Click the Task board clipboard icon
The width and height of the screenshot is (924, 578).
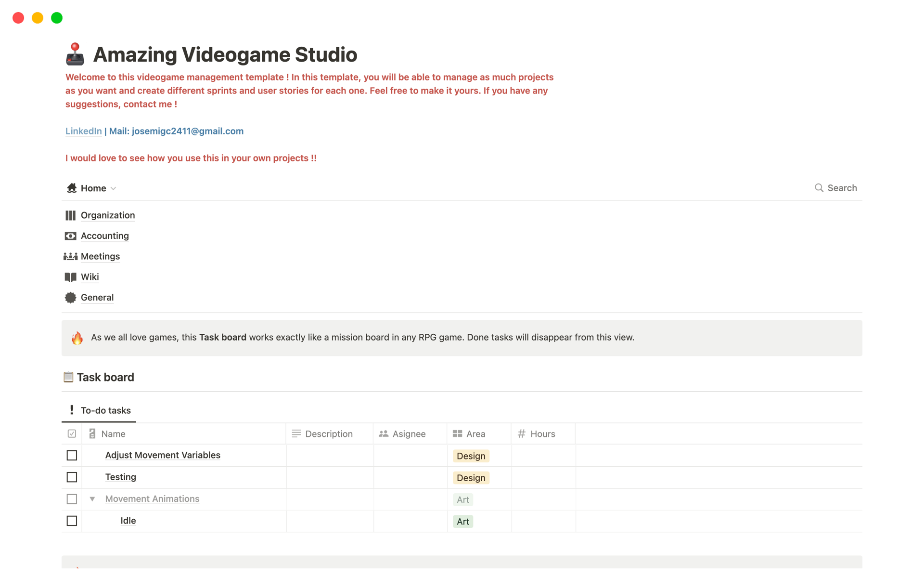pos(68,377)
